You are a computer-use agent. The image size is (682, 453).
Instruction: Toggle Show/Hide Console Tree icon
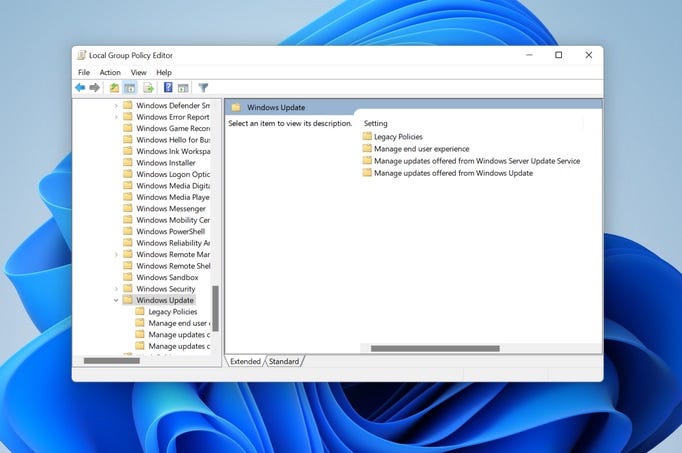click(x=130, y=88)
